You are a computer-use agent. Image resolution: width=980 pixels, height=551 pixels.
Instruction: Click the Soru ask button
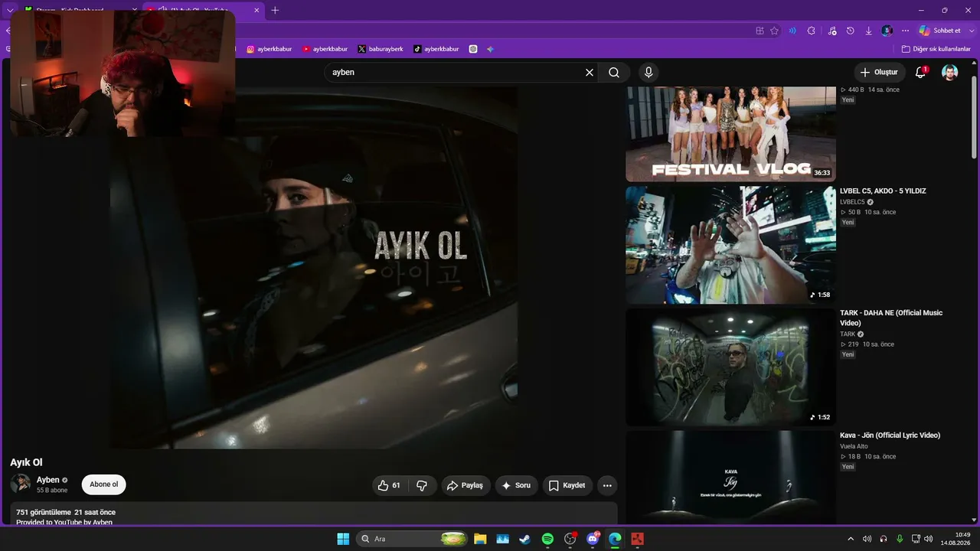coord(516,485)
